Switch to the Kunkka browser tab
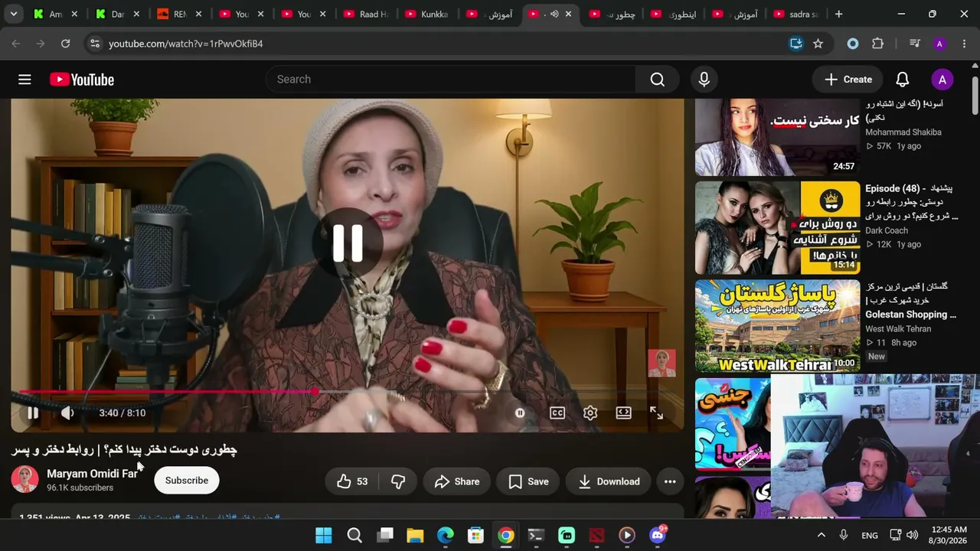This screenshot has width=980, height=551. click(x=427, y=14)
